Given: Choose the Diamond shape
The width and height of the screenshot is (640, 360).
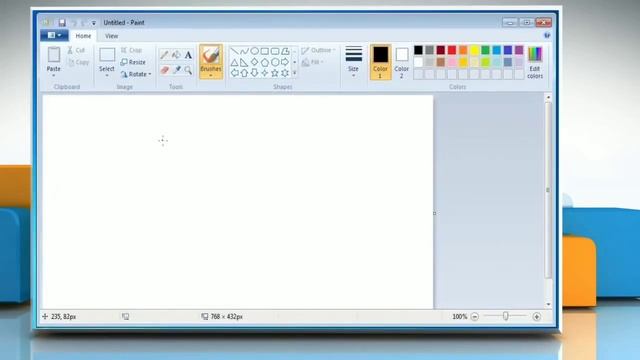Looking at the screenshot, I should [254, 62].
